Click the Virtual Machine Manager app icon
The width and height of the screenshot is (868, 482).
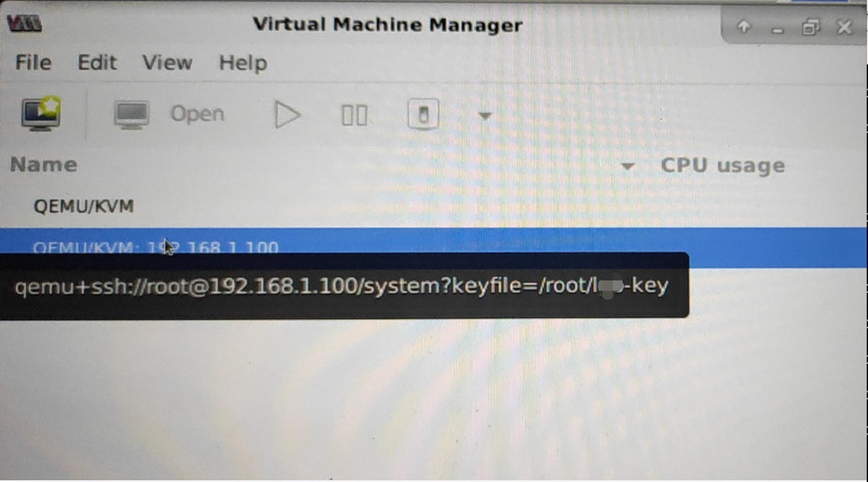coord(24,24)
